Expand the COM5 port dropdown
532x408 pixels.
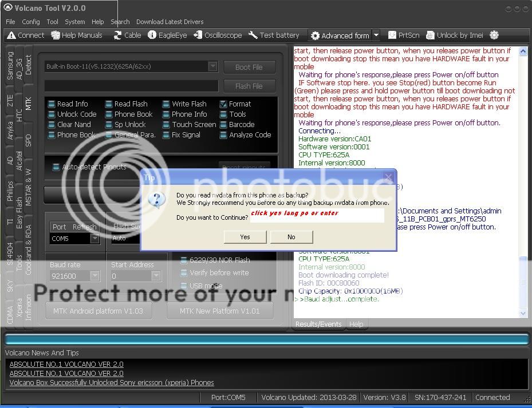[94, 239]
